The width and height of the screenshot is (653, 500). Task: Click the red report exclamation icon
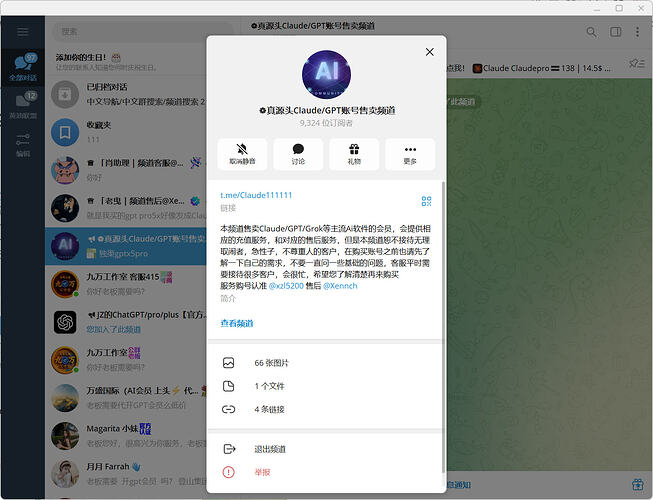click(228, 472)
